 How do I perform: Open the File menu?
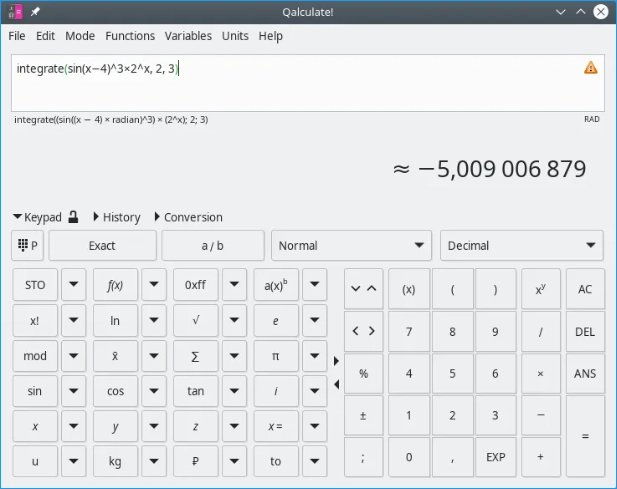click(17, 36)
